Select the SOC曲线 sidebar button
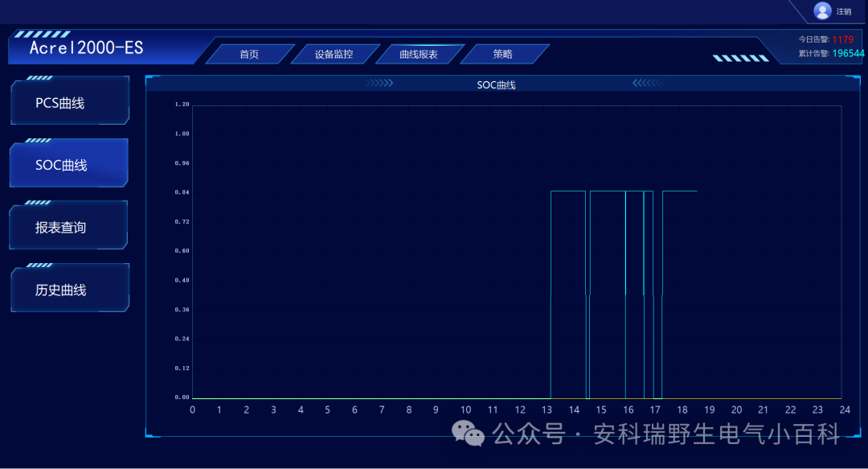The width and height of the screenshot is (868, 469). (x=68, y=165)
